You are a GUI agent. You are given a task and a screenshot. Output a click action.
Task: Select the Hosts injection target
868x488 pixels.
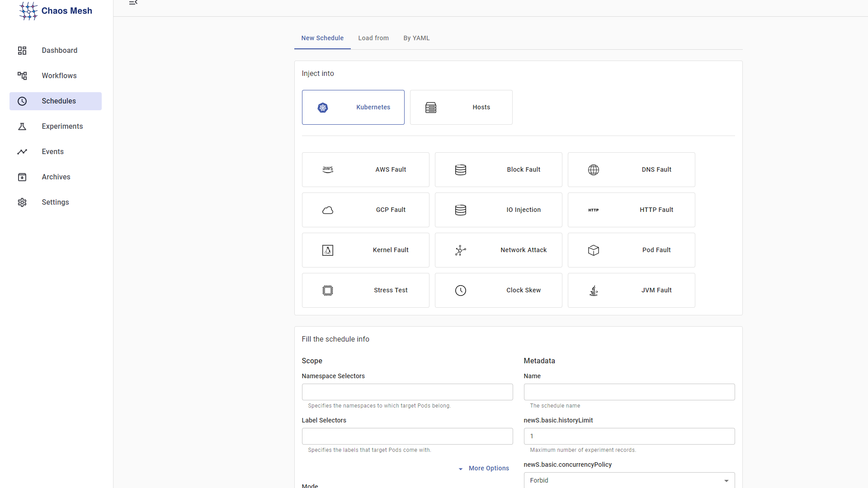pos(461,107)
